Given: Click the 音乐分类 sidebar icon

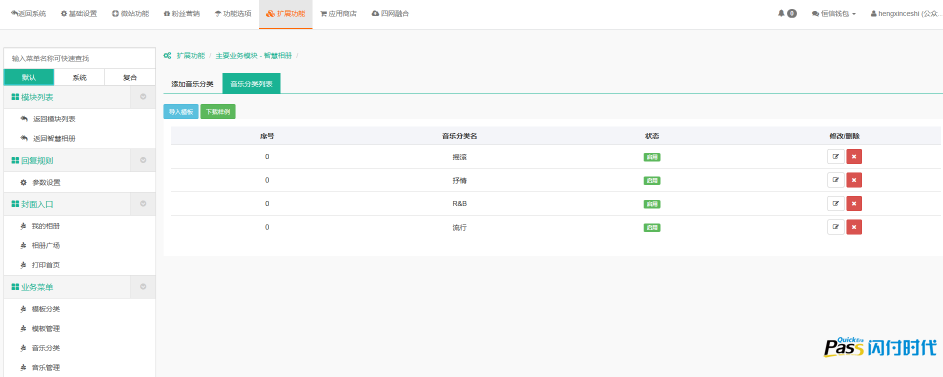Looking at the screenshot, I should pyautogui.click(x=24, y=348).
